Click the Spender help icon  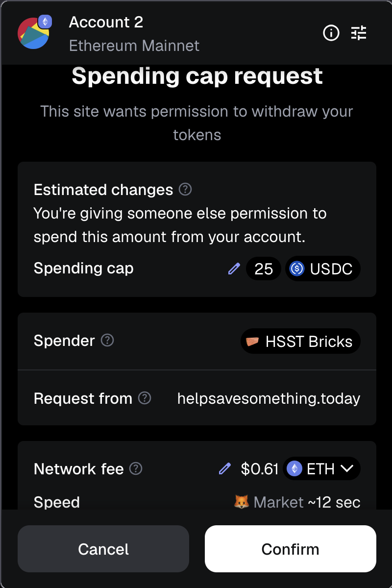tap(107, 341)
